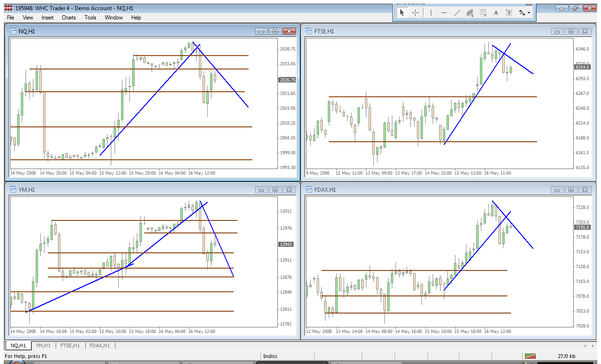Minimize the YM,H1 chart window
Screen dimensions: 601x364
pos(261,189)
